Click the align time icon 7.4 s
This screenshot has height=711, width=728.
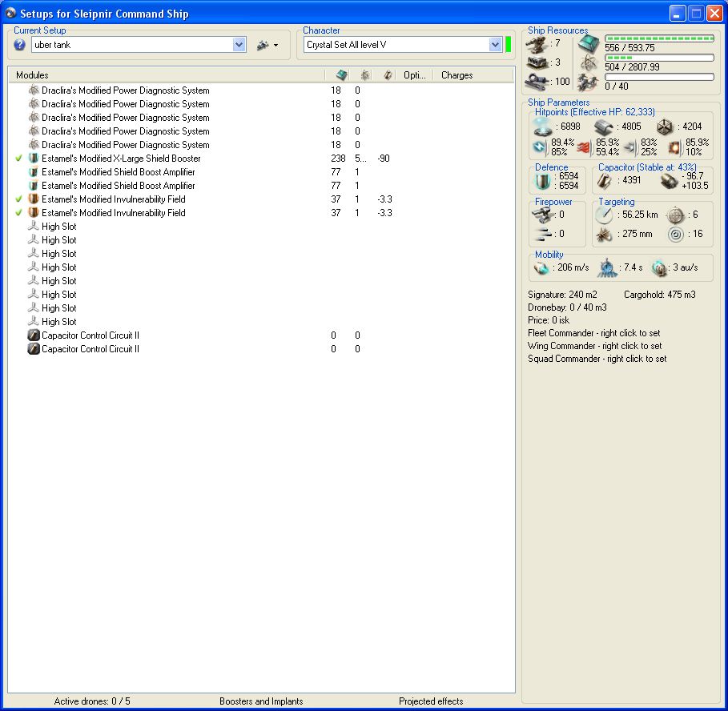607,267
